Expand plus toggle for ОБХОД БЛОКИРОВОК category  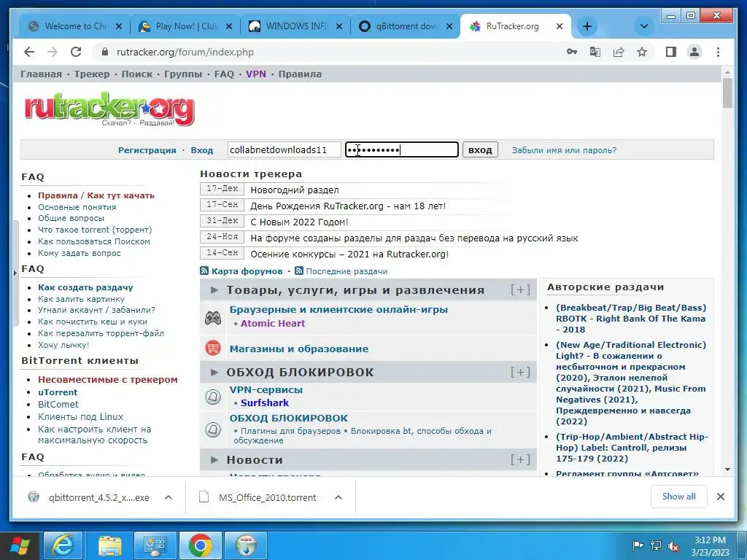520,372
